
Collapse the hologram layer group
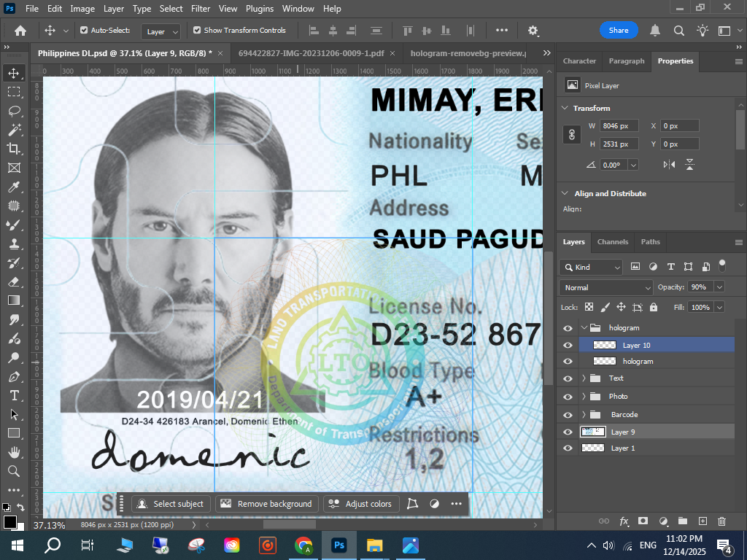click(584, 328)
